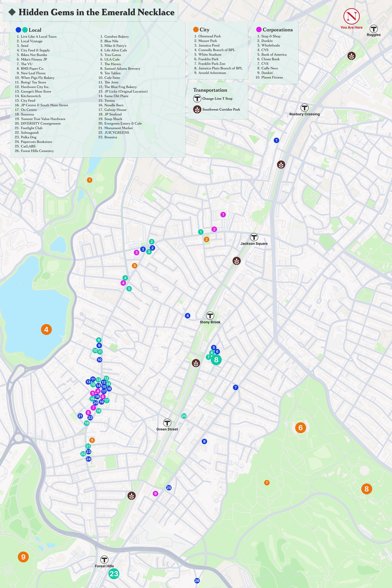Click the blue 1 marker near Roxbury Crossing

(x=276, y=140)
